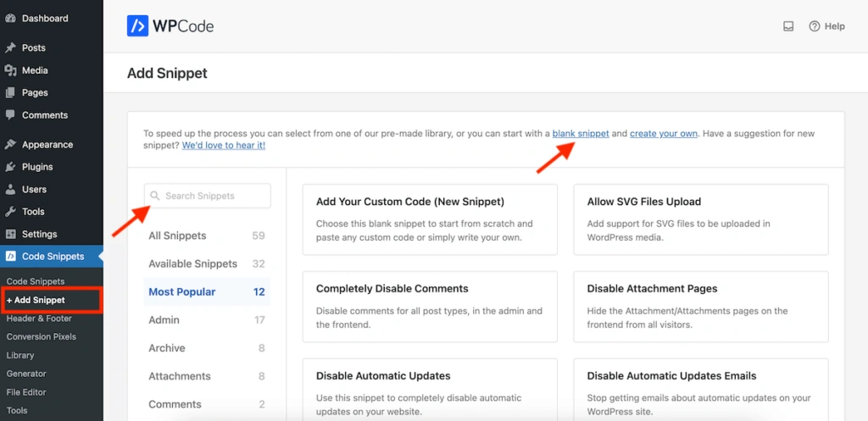The image size is (868, 421).
Task: Open Appearance in the admin sidebar
Action: point(47,145)
